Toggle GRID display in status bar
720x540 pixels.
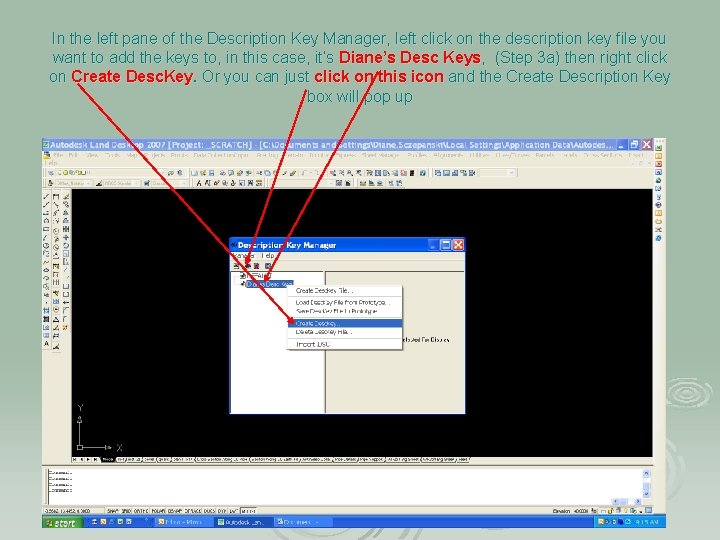(x=126, y=511)
